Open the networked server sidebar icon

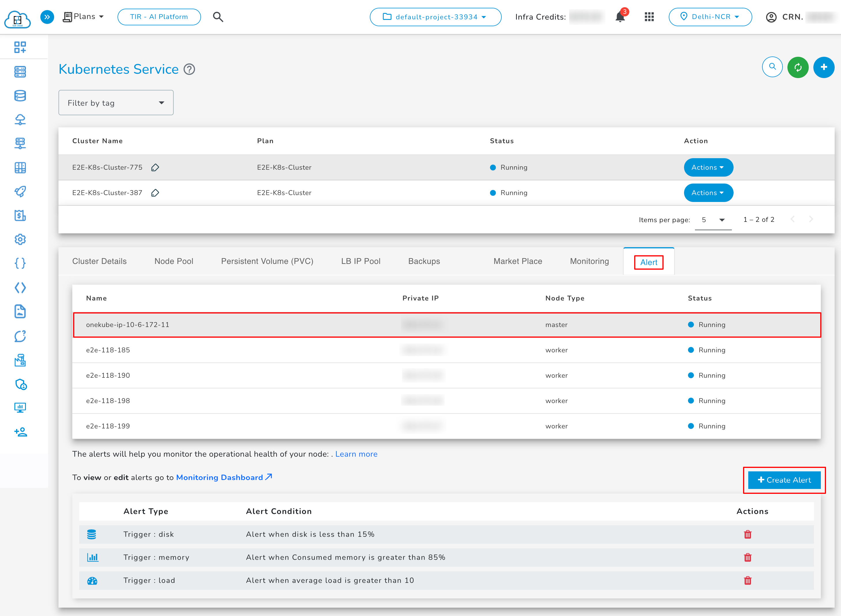[20, 143]
